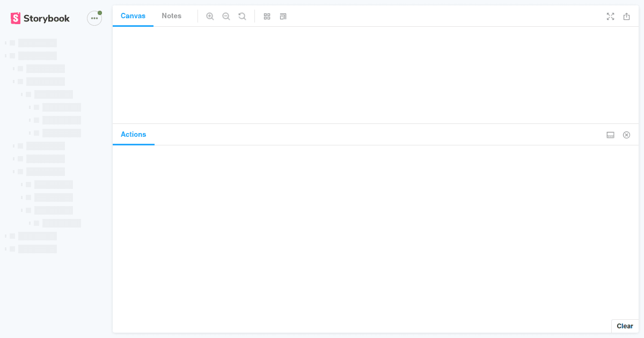The width and height of the screenshot is (644, 338).
Task: Select the zoom in tool
Action: click(x=210, y=16)
